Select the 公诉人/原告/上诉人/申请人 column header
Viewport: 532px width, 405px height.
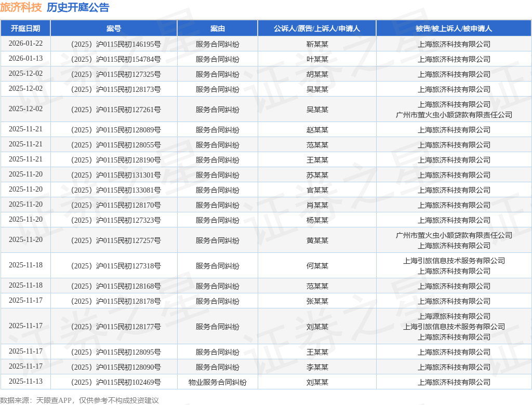pyautogui.click(x=317, y=29)
